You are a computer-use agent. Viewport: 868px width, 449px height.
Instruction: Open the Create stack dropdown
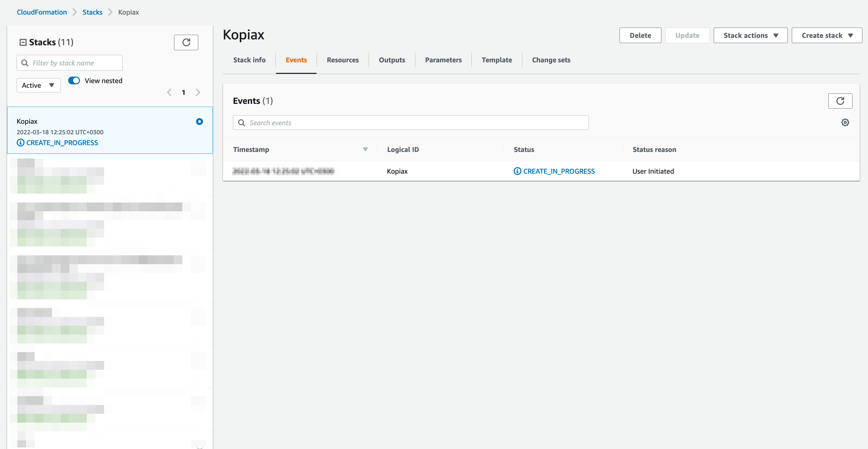tap(827, 35)
